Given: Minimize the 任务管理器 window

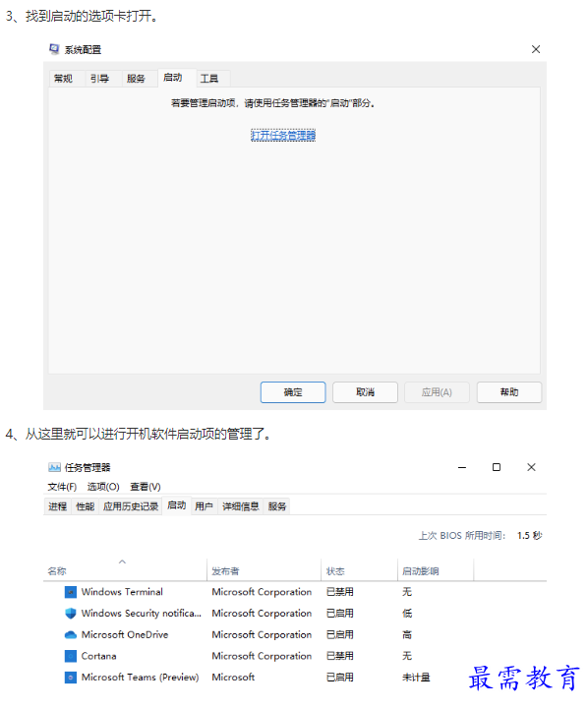Looking at the screenshot, I should coord(462,467).
